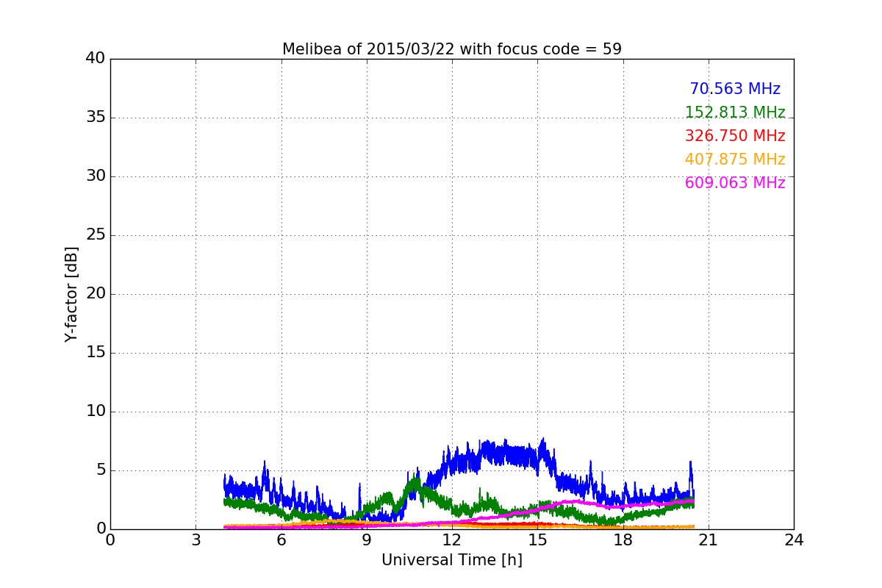This screenshot has width=882, height=588.
Task: Click the plot title 'Melibea of 2015/03/22 with focus code = 59'
Action: tap(452, 49)
